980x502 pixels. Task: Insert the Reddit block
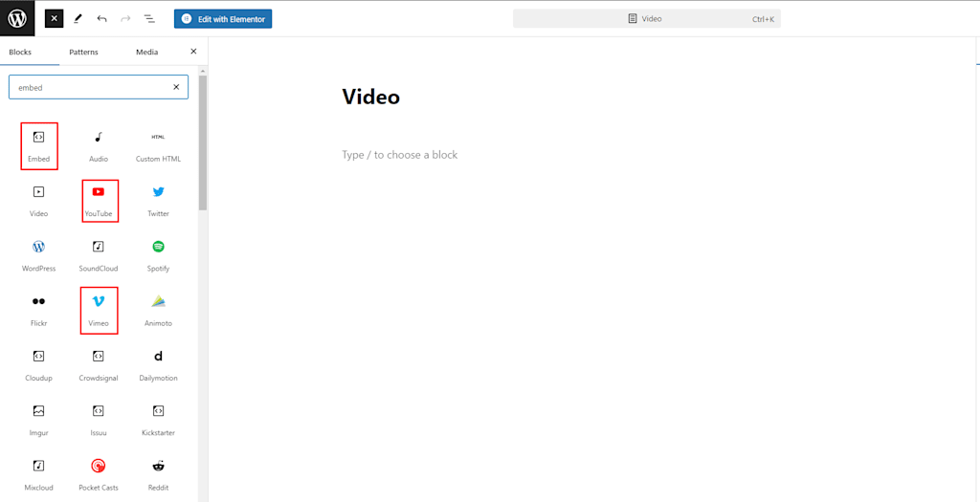158,475
